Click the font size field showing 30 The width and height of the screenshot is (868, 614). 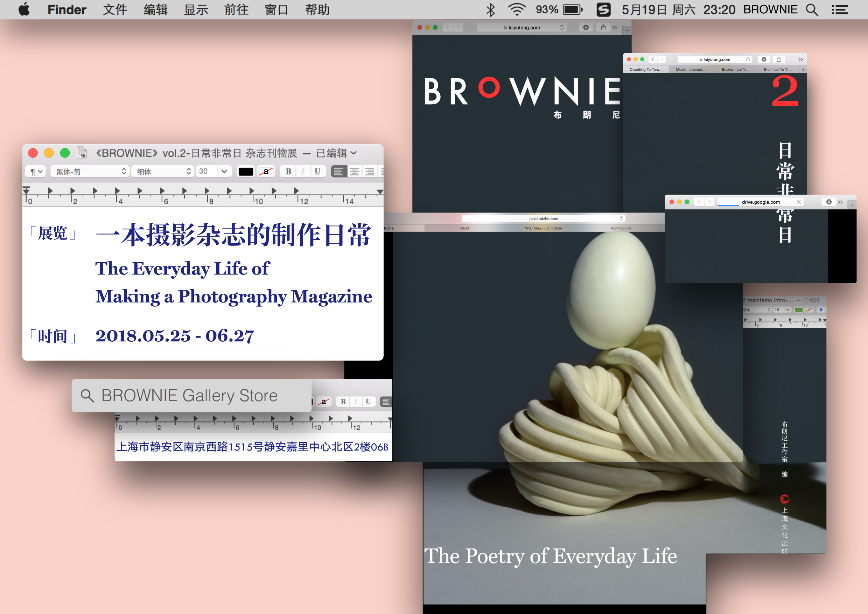pos(206,171)
